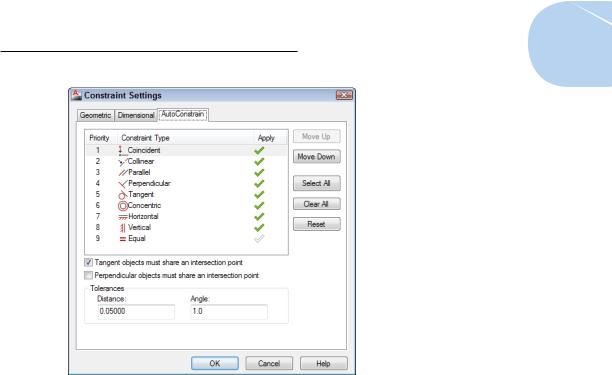Image resolution: width=612 pixels, height=375 pixels.
Task: Click the Equal constraint icon
Action: pyautogui.click(x=123, y=239)
